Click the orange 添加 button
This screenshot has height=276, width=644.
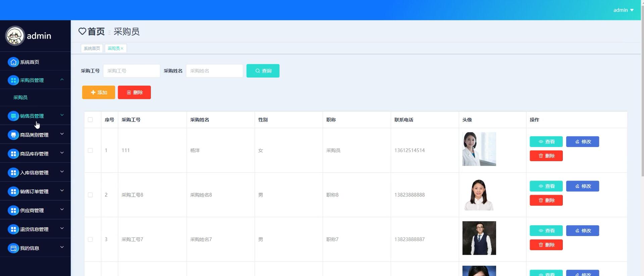coord(99,92)
